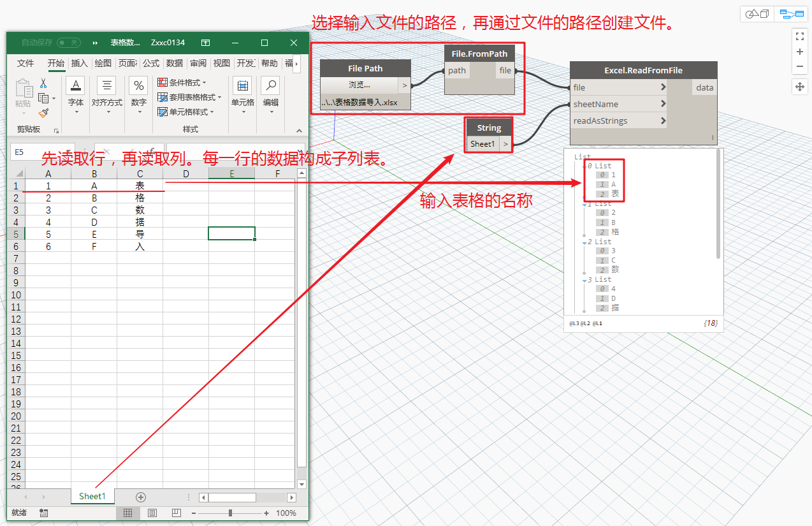Switch to the 审阅 Review ribbon tab

click(x=198, y=63)
